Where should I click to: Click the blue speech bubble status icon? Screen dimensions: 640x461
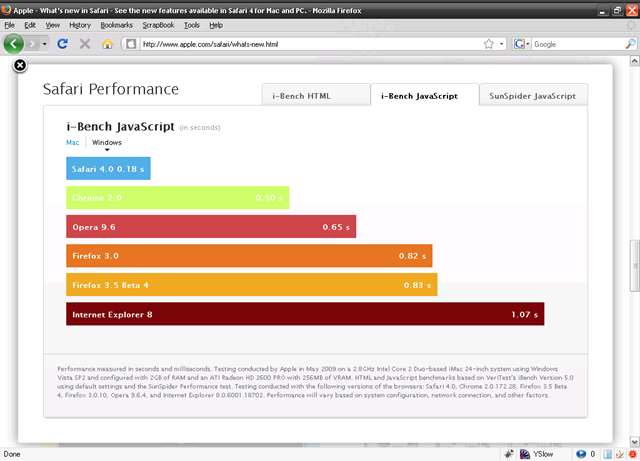coord(581,454)
